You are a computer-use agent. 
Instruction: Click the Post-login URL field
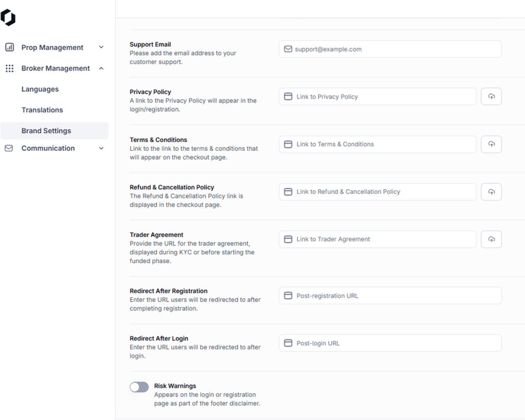[390, 343]
